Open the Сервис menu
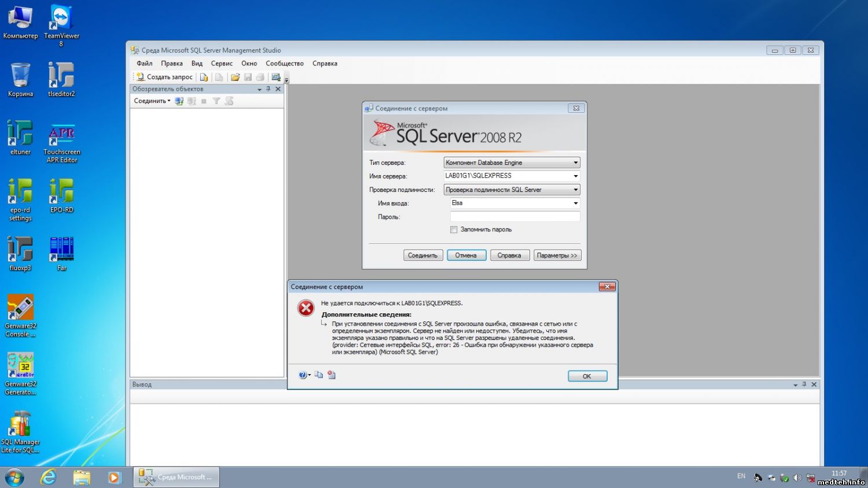 coord(222,64)
